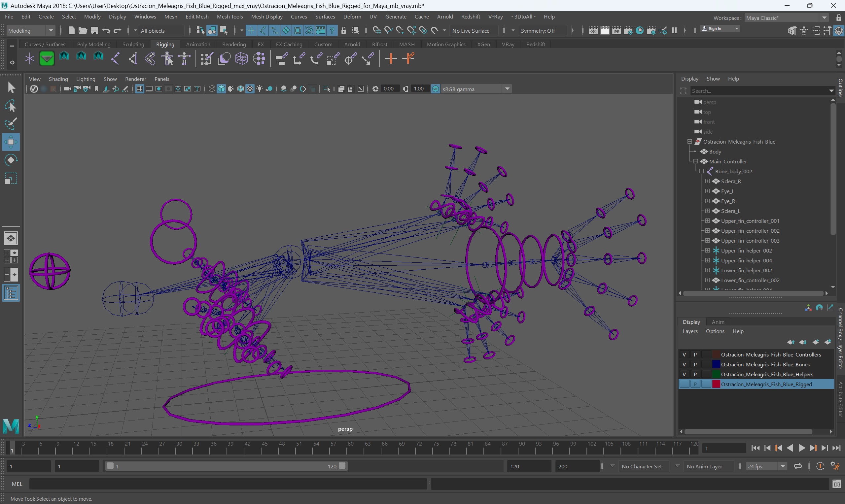The width and height of the screenshot is (845, 504).
Task: Switch to the Poly Modeling shelf tab
Action: (94, 44)
